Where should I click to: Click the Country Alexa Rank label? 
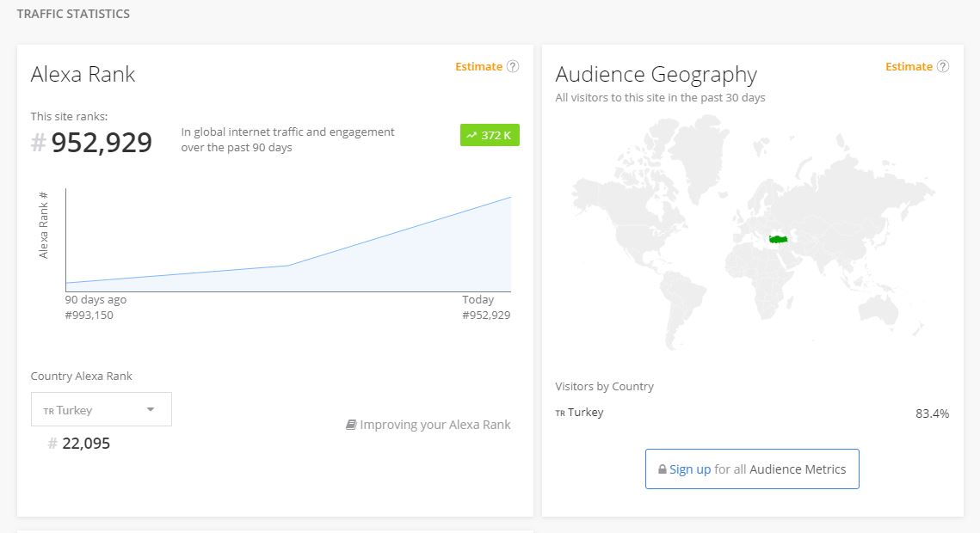81,376
